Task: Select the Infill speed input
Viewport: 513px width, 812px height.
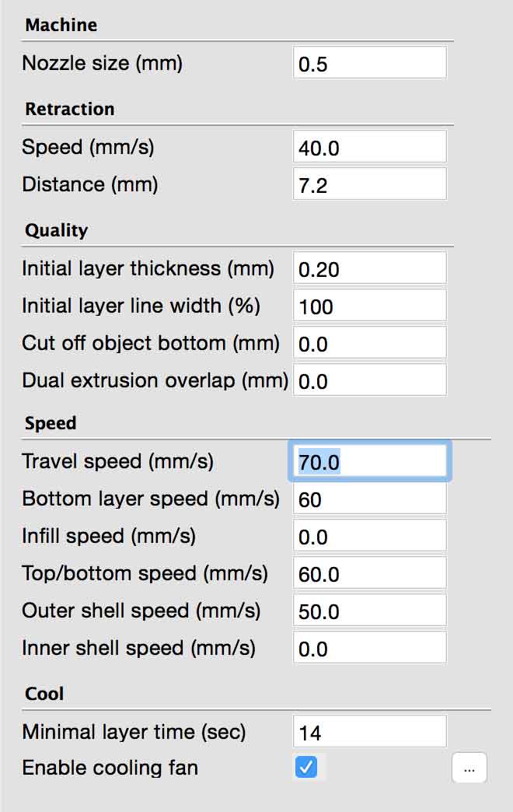Action: coord(370,535)
